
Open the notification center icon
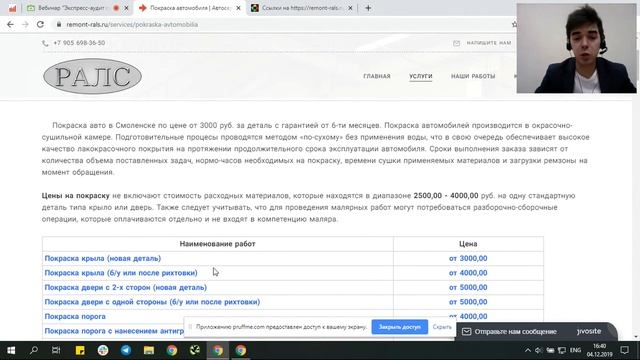point(624,350)
